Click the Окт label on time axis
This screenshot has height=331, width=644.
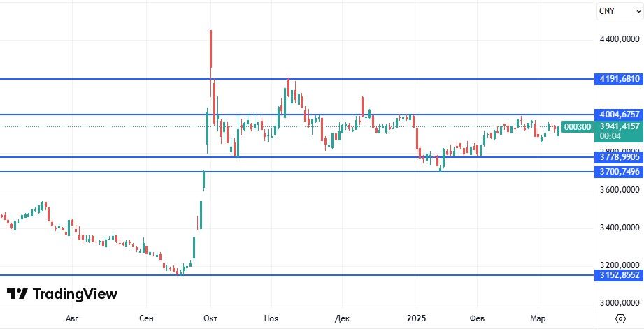pyautogui.click(x=210, y=318)
